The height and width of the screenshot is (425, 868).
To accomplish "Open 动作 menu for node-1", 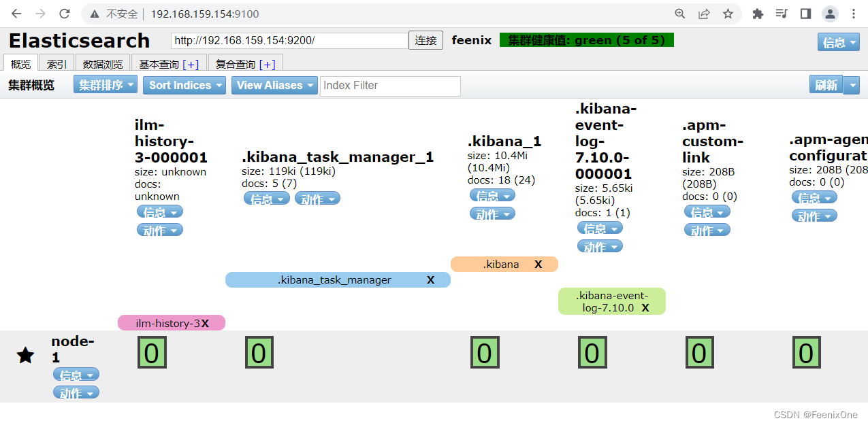I will 76,392.
